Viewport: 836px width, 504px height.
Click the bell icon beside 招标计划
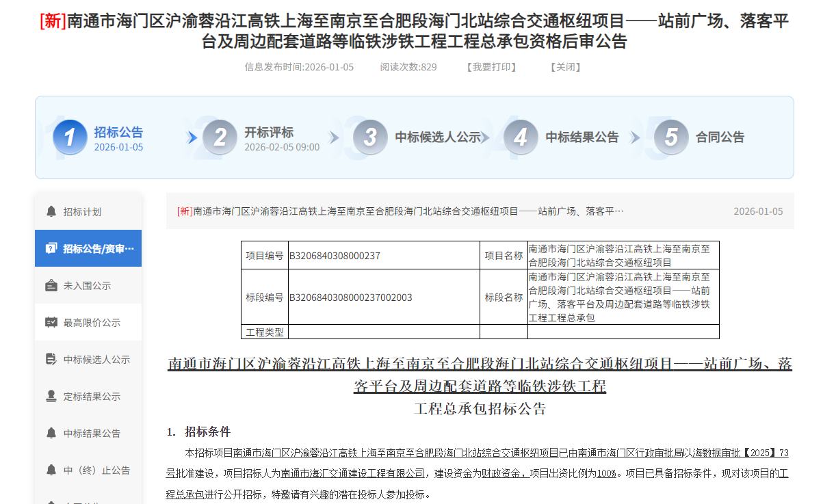[x=50, y=212]
